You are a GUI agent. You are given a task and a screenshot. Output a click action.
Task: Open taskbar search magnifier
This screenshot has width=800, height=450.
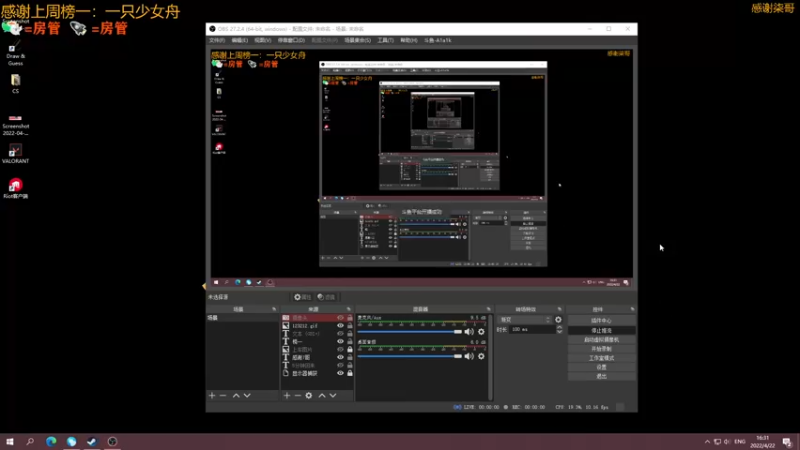[x=30, y=441]
